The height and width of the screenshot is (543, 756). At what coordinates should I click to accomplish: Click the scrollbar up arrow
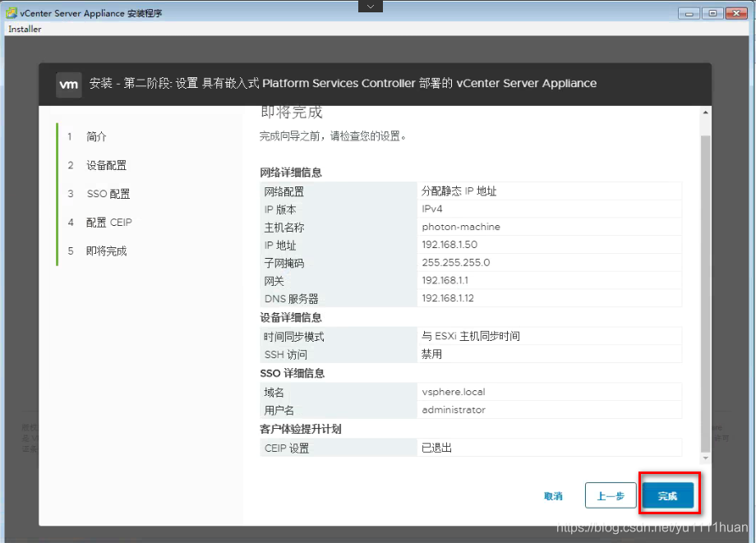coord(705,113)
